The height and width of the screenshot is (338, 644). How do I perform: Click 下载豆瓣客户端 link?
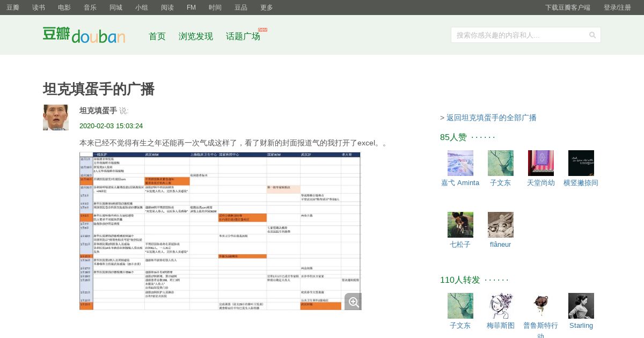pyautogui.click(x=568, y=8)
